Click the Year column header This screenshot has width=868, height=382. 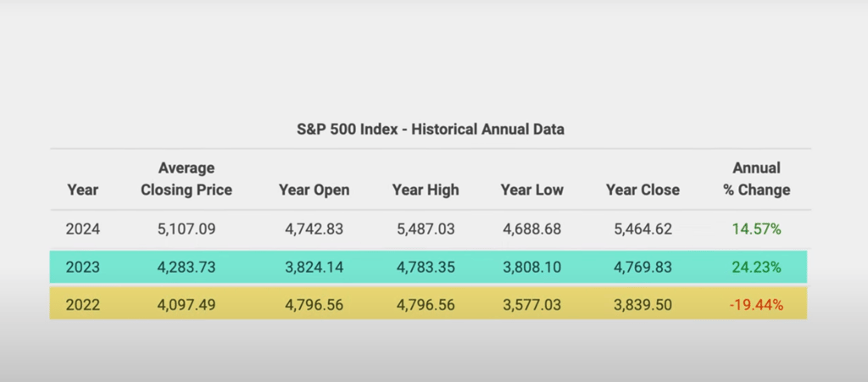pyautogui.click(x=82, y=190)
